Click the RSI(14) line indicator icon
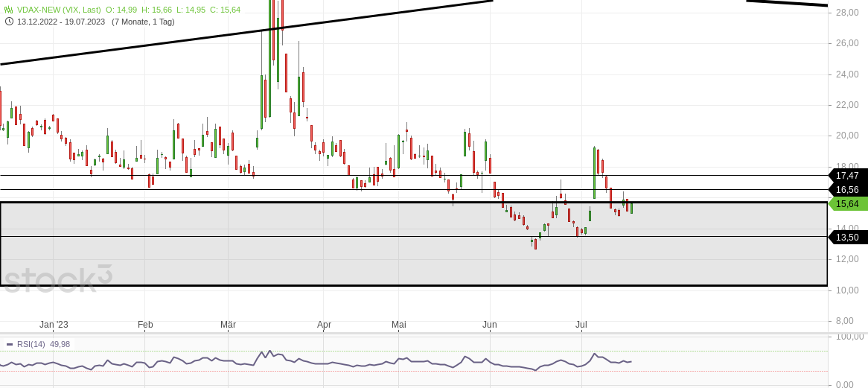 (x=10, y=344)
